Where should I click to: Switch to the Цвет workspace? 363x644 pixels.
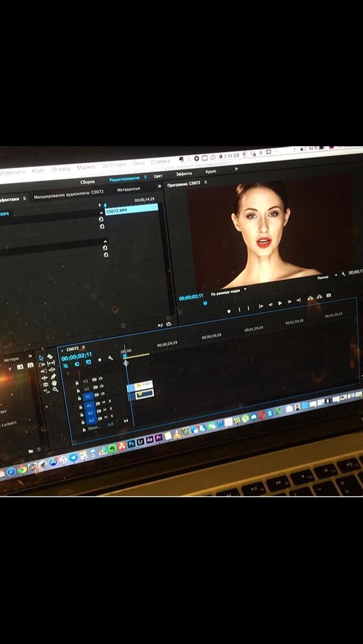coord(158,176)
